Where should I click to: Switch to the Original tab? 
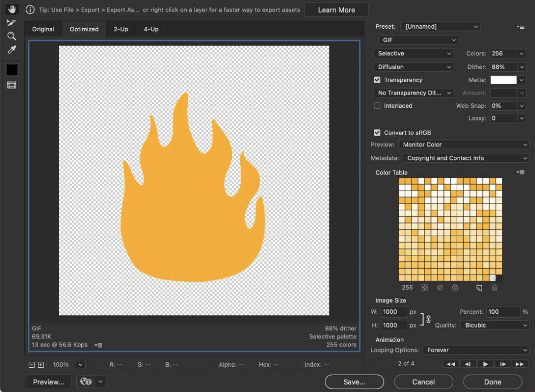coord(43,29)
